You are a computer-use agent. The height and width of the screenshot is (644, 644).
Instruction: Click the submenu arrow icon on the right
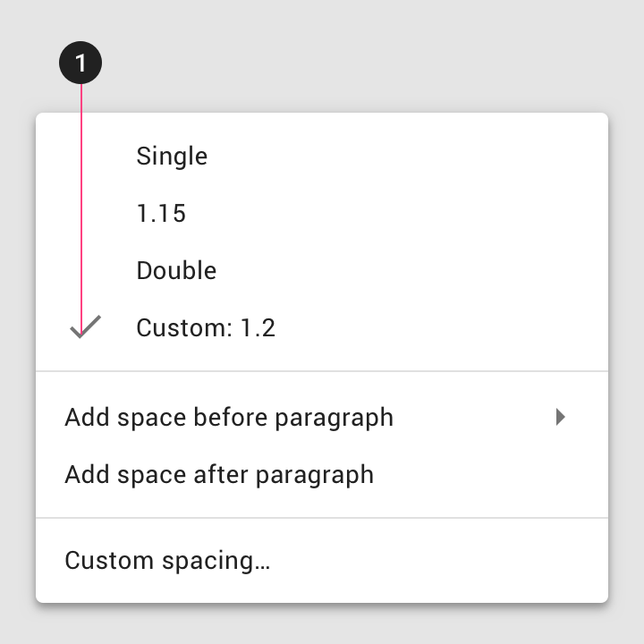(x=561, y=417)
